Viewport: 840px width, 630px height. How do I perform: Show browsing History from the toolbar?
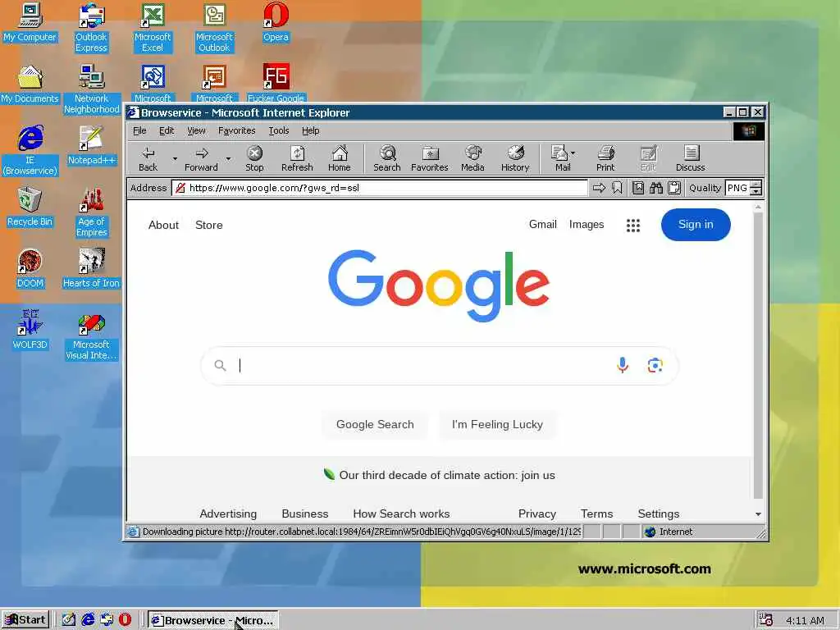click(515, 158)
